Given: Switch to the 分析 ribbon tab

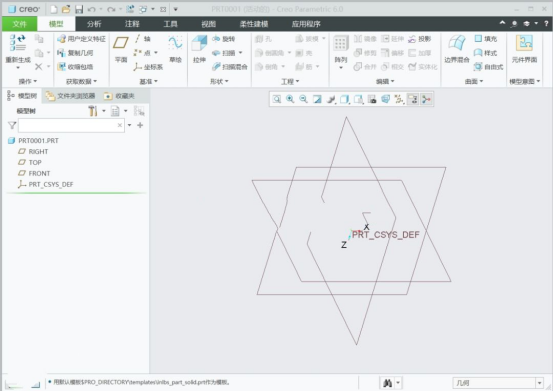Looking at the screenshot, I should (94, 24).
